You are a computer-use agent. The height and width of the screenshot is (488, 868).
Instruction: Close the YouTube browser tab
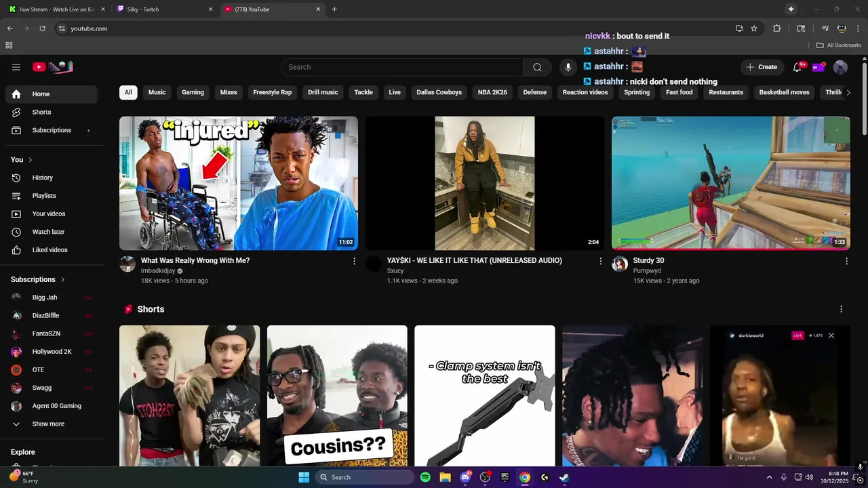point(318,9)
